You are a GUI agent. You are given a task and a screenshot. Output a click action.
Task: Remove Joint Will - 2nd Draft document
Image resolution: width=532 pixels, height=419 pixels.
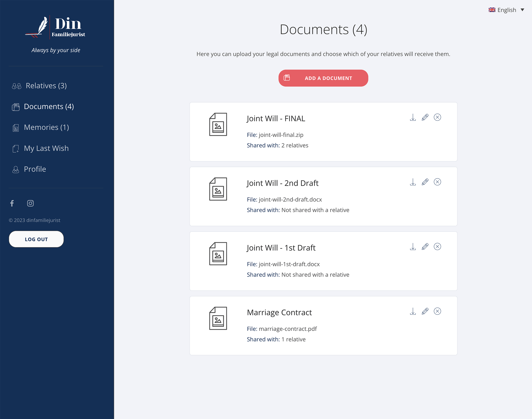pyautogui.click(x=437, y=182)
